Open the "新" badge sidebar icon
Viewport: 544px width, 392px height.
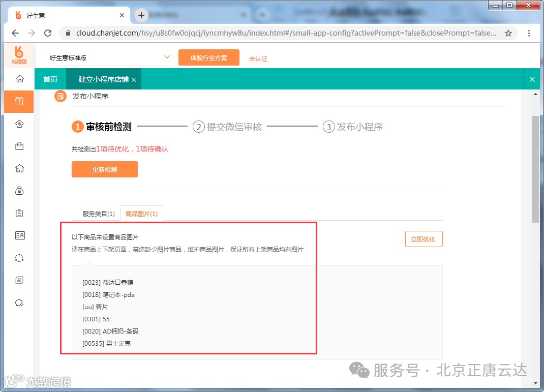(x=19, y=280)
